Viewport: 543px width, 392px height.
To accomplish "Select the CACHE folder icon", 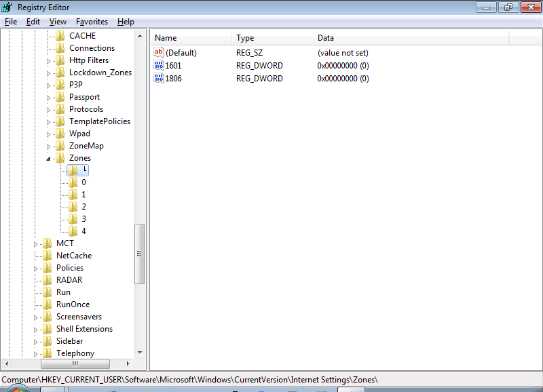I will coord(60,36).
